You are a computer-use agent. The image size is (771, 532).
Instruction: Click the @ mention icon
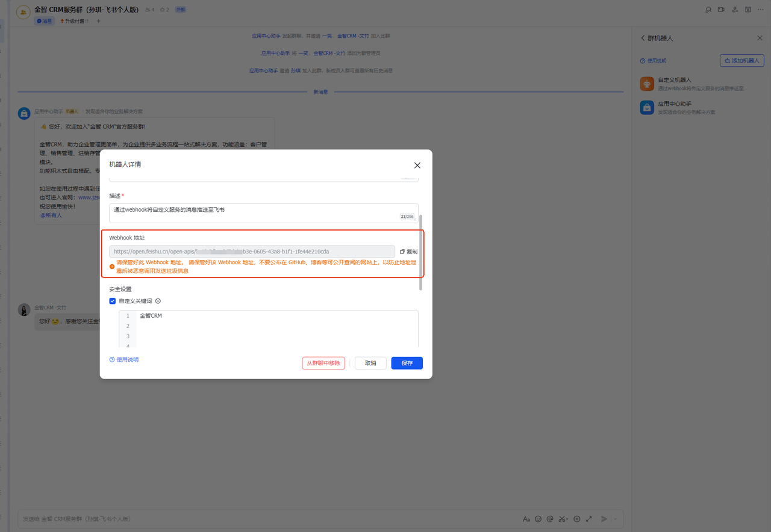(550, 519)
